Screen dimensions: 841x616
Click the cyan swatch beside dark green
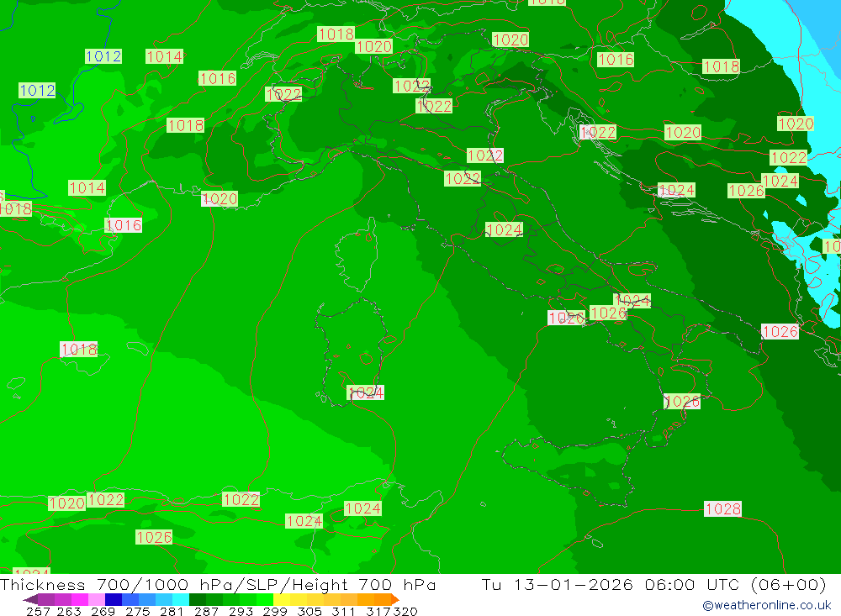coord(181,599)
